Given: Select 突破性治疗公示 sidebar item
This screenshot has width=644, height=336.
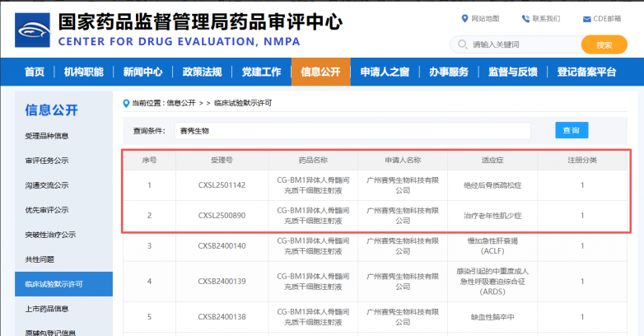Looking at the screenshot, I should pyautogui.click(x=50, y=235).
